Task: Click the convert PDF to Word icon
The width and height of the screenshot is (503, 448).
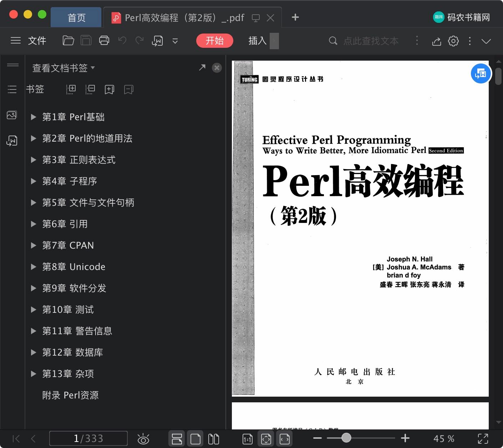Action: click(x=157, y=41)
